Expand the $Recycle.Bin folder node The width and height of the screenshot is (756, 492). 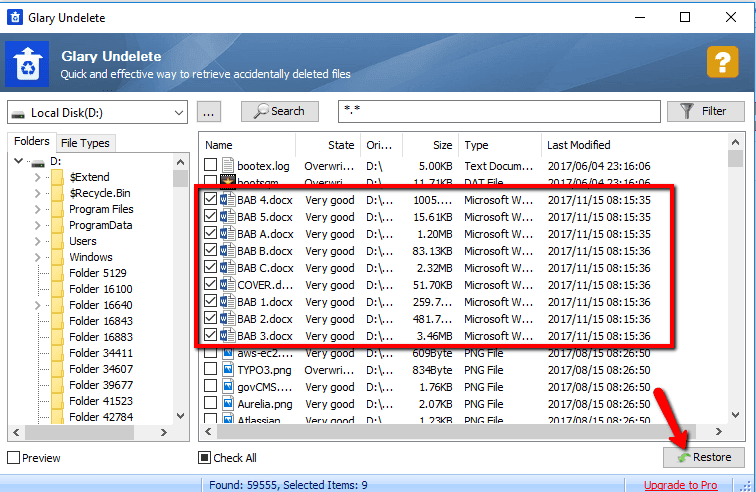point(38,193)
